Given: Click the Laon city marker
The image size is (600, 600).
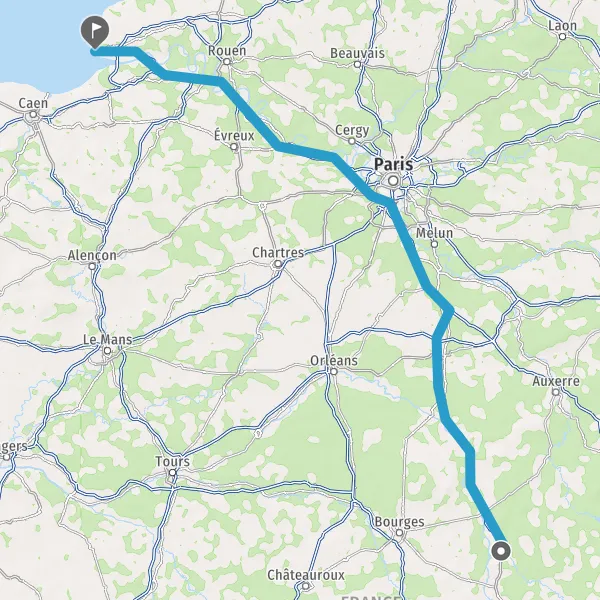Looking at the screenshot, I should click(x=562, y=37).
